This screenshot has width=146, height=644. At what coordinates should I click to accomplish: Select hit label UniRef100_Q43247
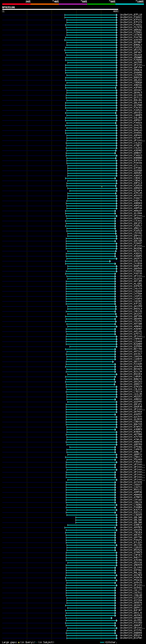(x=131, y=314)
